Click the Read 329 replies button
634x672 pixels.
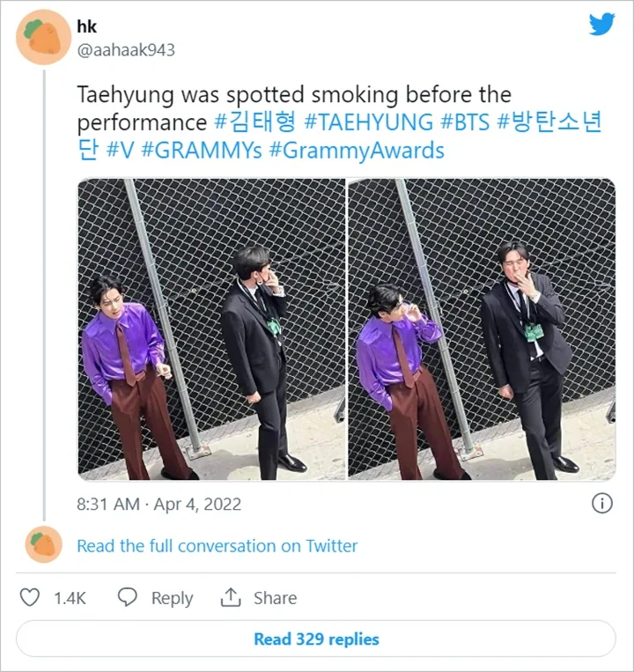[x=316, y=639]
